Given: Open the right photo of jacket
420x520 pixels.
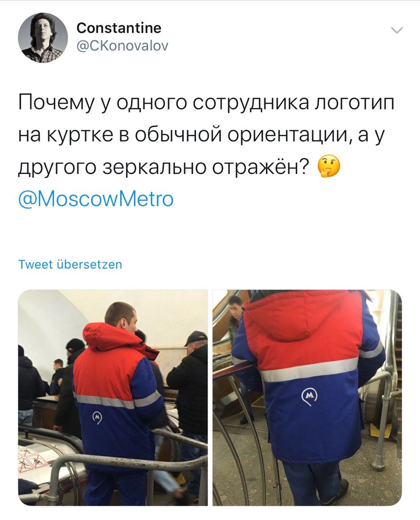Looking at the screenshot, I should coord(307,398).
